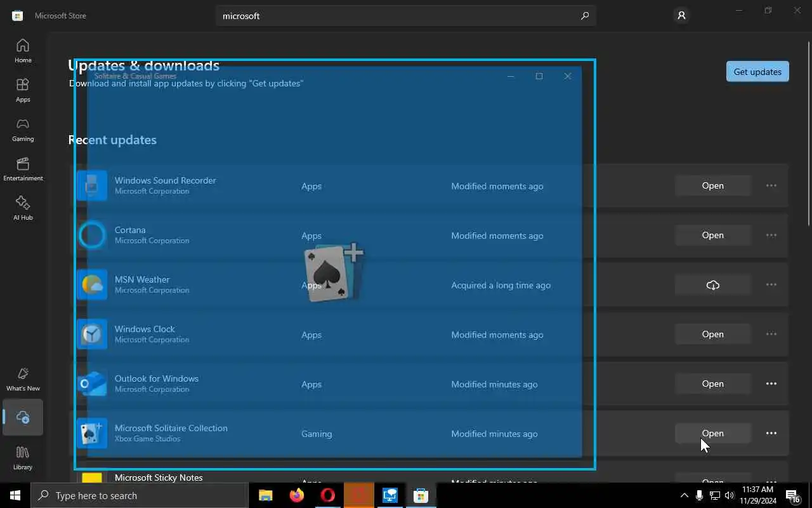Open AI Hub from the sidebar

tap(23, 208)
